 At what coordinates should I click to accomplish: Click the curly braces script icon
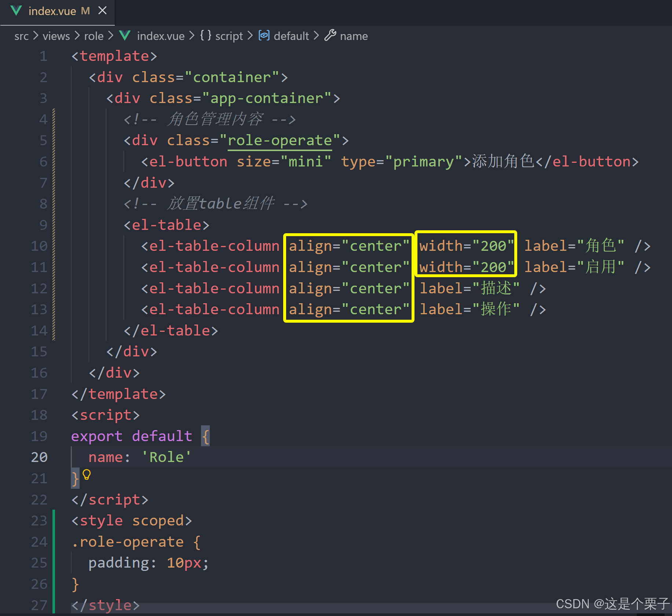[x=205, y=35]
